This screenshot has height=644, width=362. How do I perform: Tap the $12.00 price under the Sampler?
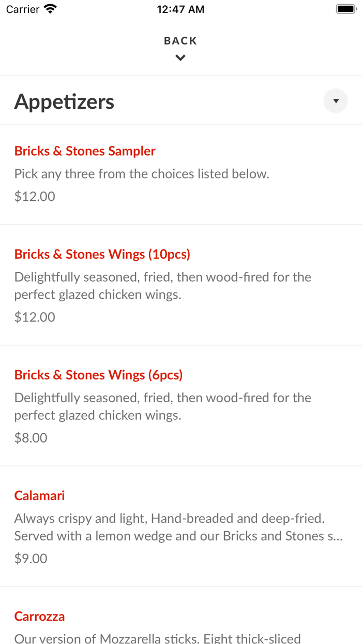click(x=34, y=196)
